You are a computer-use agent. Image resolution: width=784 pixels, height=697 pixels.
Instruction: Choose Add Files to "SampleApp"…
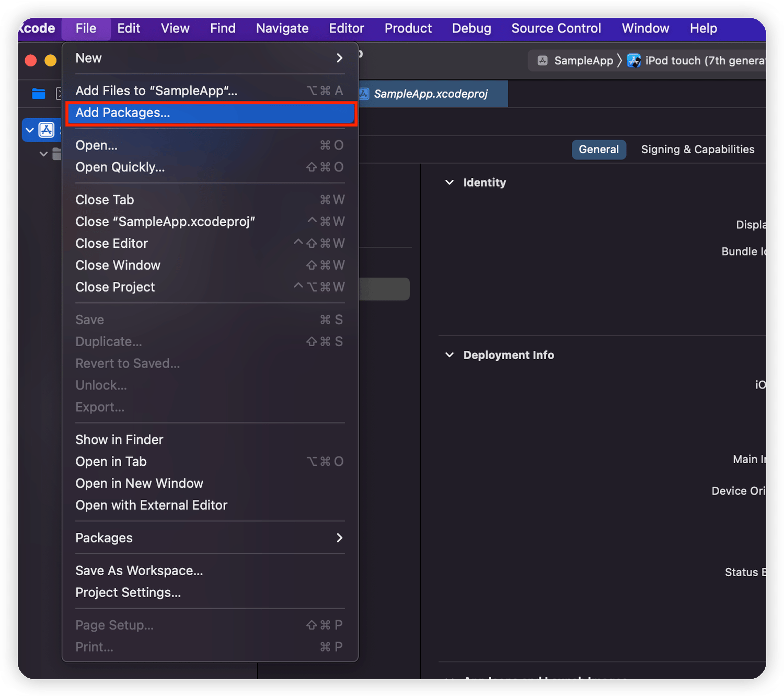(x=210, y=91)
